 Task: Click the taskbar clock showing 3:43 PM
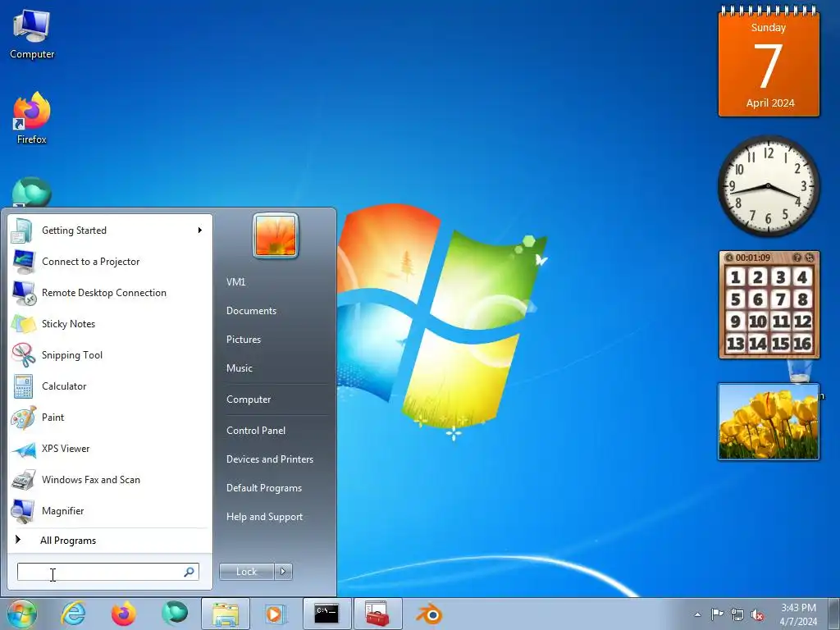click(798, 614)
